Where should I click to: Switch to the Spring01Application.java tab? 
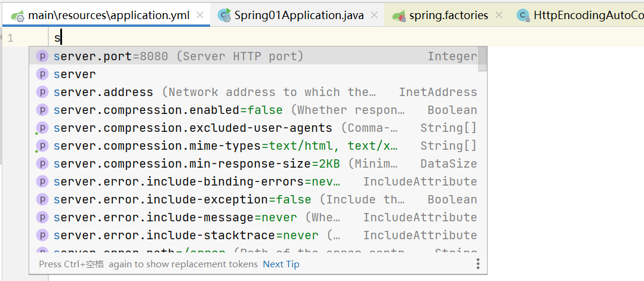298,16
